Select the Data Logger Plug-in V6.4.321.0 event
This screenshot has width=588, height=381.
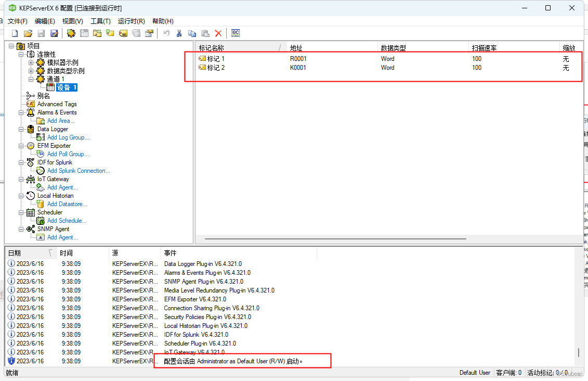click(x=290, y=264)
